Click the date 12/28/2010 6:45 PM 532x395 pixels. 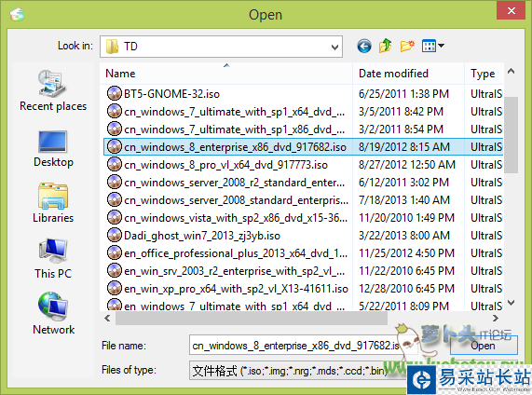(406, 289)
